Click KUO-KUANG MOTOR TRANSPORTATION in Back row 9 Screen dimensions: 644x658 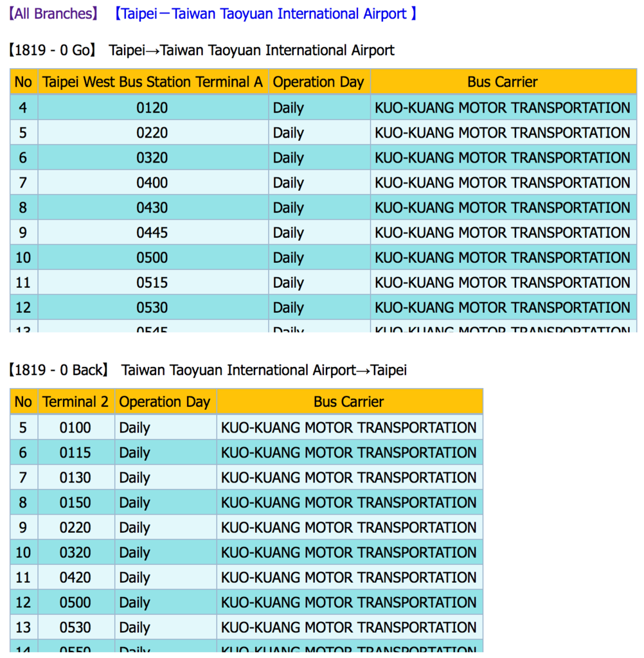[349, 528]
